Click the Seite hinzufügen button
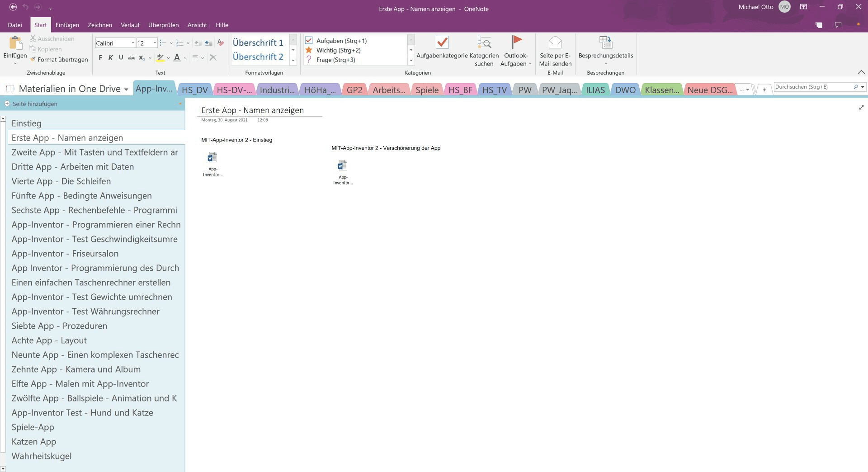 [x=32, y=104]
